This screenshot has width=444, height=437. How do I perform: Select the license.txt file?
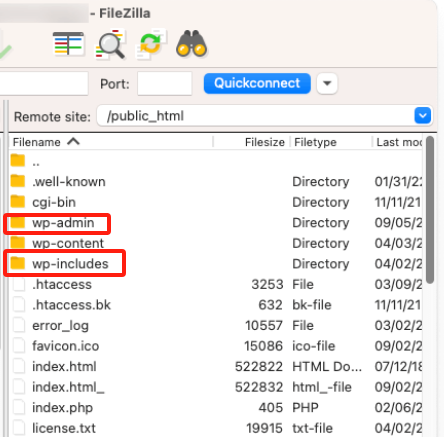coord(216,428)
